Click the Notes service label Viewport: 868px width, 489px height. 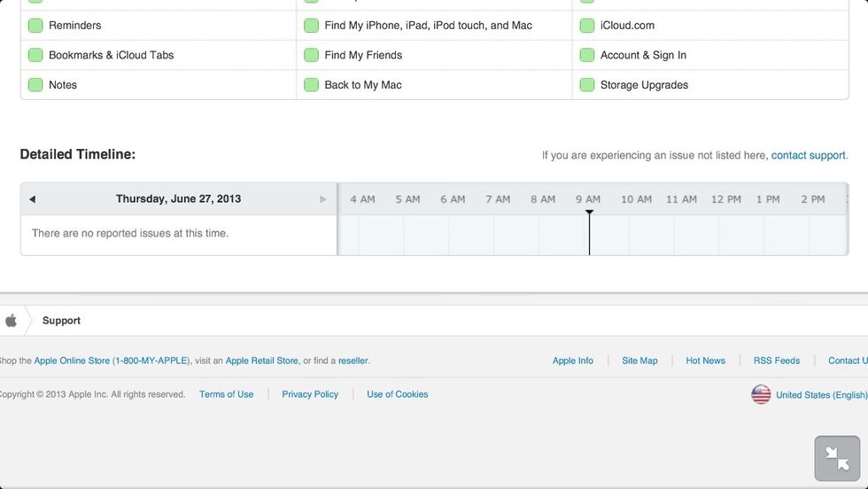coord(63,85)
